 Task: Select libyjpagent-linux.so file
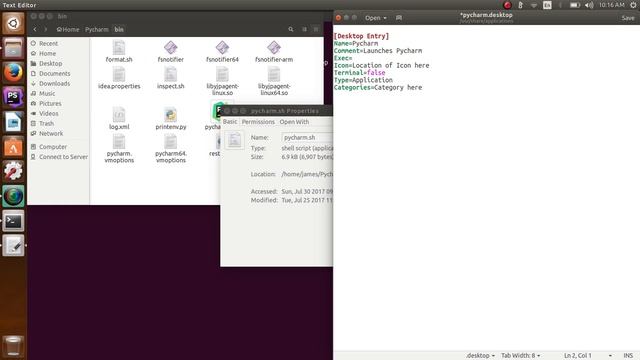click(222, 82)
